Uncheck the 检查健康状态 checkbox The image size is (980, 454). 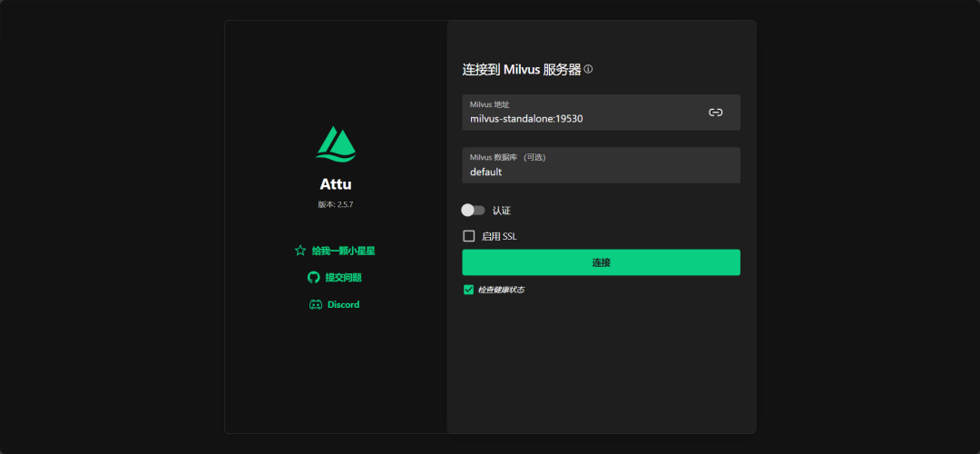coord(469,290)
